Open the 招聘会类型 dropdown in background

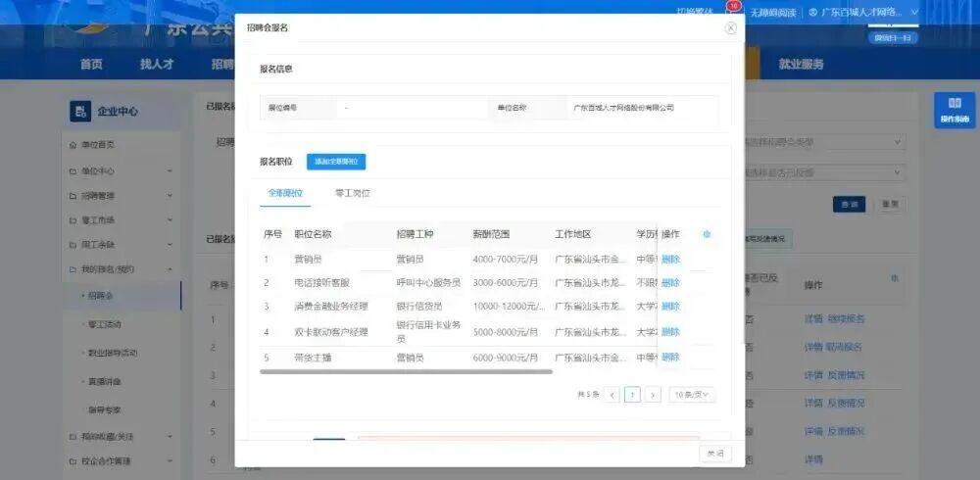(x=824, y=142)
